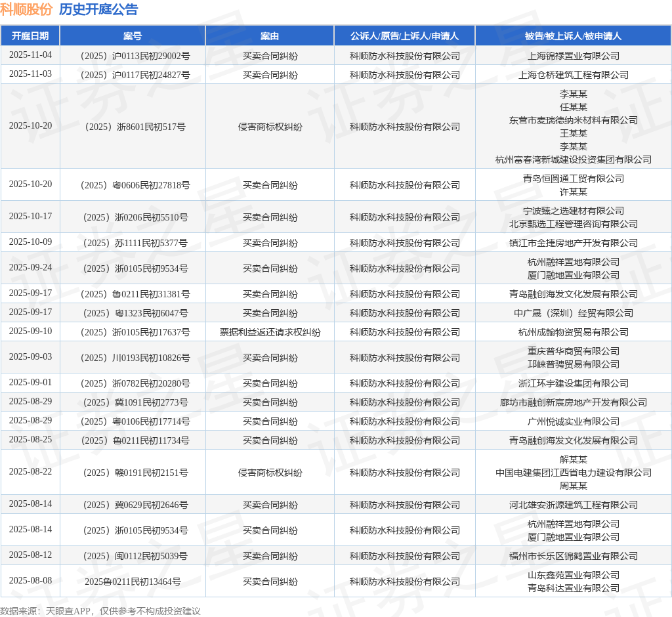Click defendant 宁波臻之选建材有限公司
Image resolution: width=672 pixels, height=617 pixels.
point(574,211)
